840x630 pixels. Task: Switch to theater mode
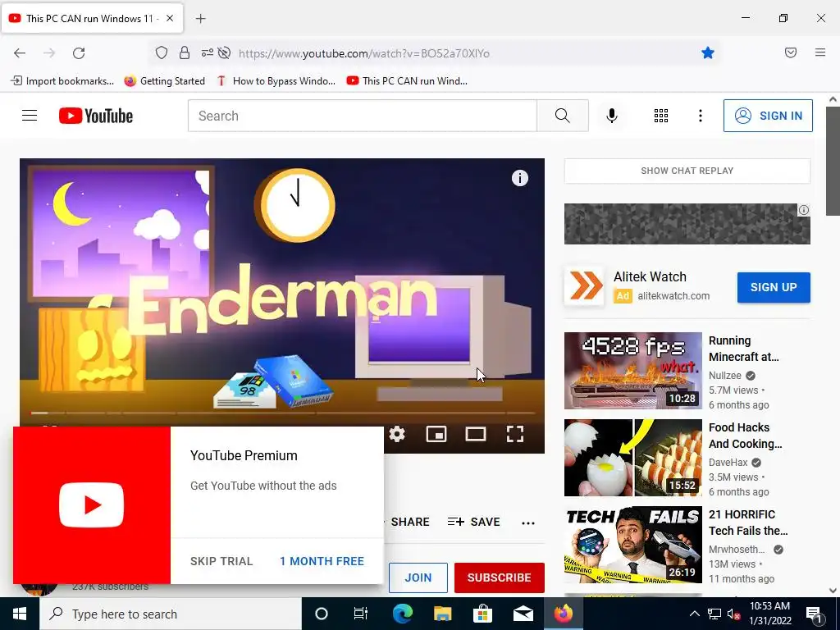476,434
